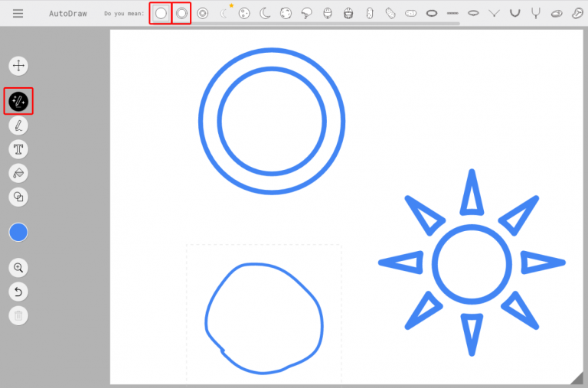Open the blue color picker swatch

18,233
